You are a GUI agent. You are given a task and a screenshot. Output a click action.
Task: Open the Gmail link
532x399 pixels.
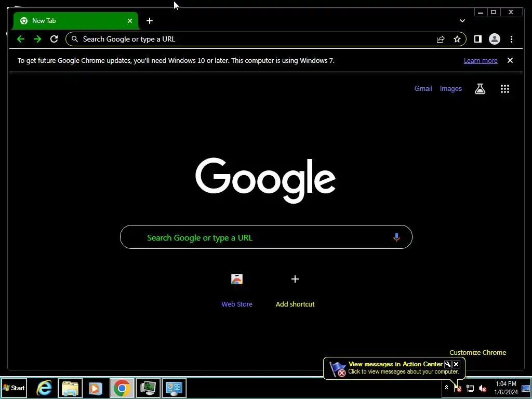pyautogui.click(x=423, y=88)
